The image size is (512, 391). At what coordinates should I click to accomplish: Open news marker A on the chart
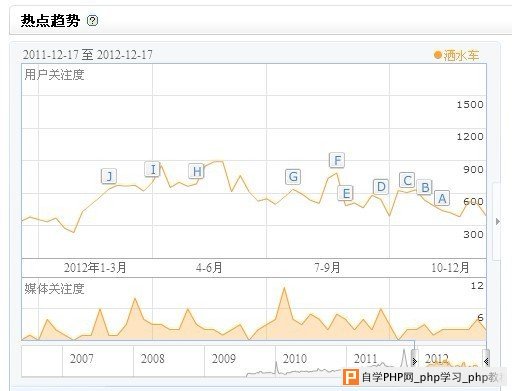[442, 198]
